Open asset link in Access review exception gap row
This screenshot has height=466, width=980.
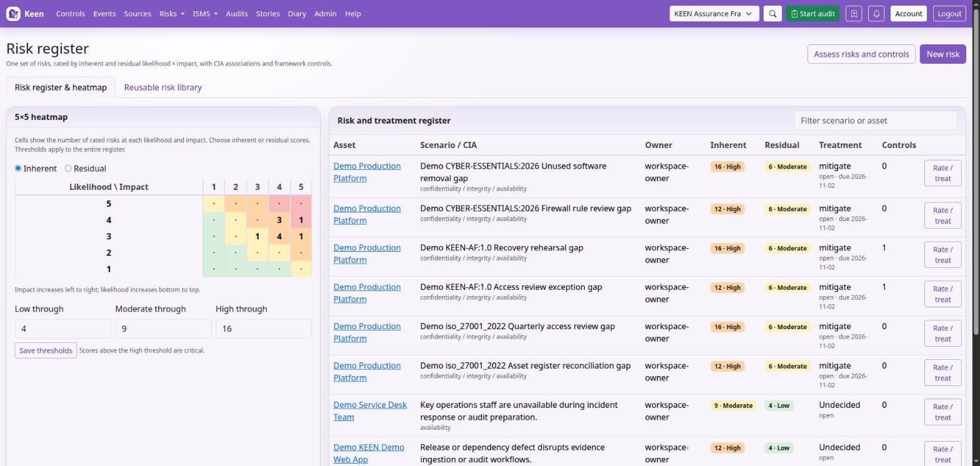(367, 293)
